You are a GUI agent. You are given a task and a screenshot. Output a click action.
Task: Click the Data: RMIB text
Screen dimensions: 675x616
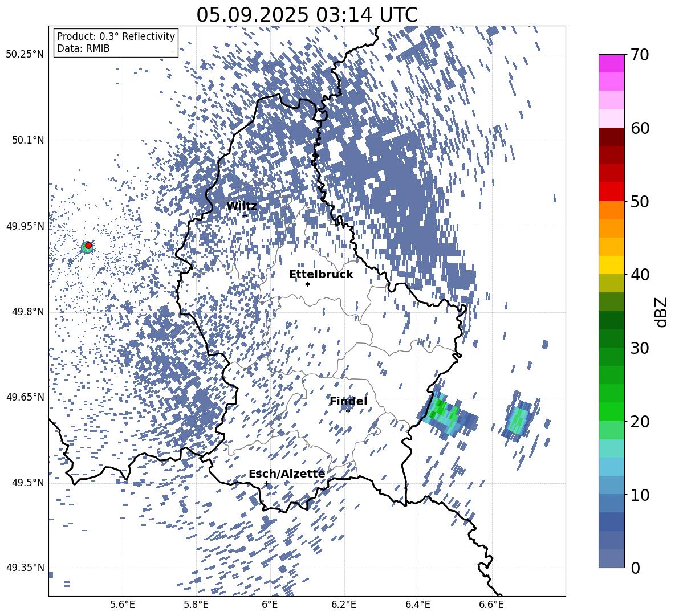83,48
